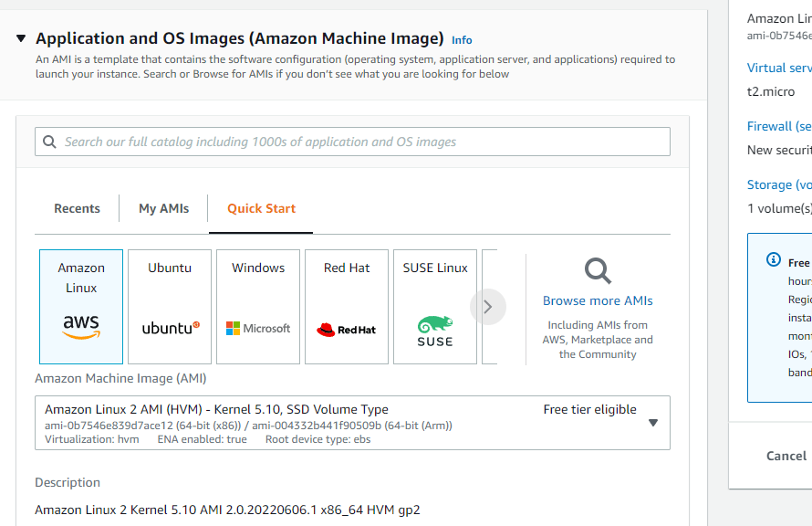Click the Cancel button

(x=786, y=456)
